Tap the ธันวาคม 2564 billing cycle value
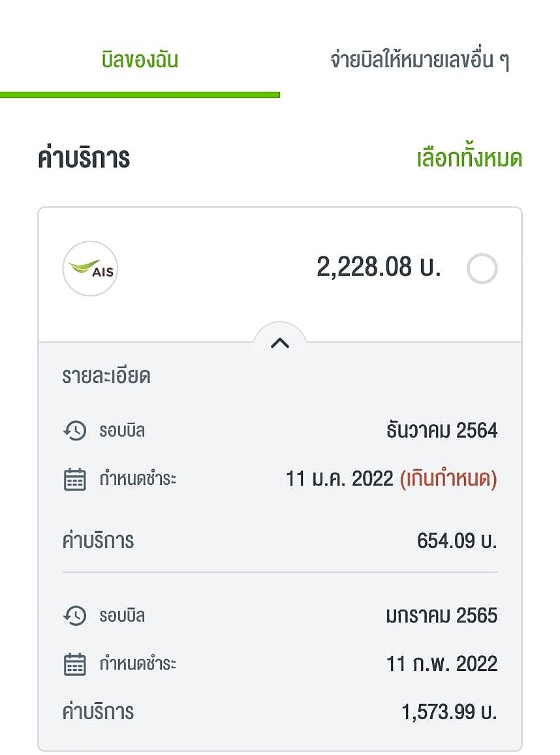560x755 pixels. click(442, 430)
